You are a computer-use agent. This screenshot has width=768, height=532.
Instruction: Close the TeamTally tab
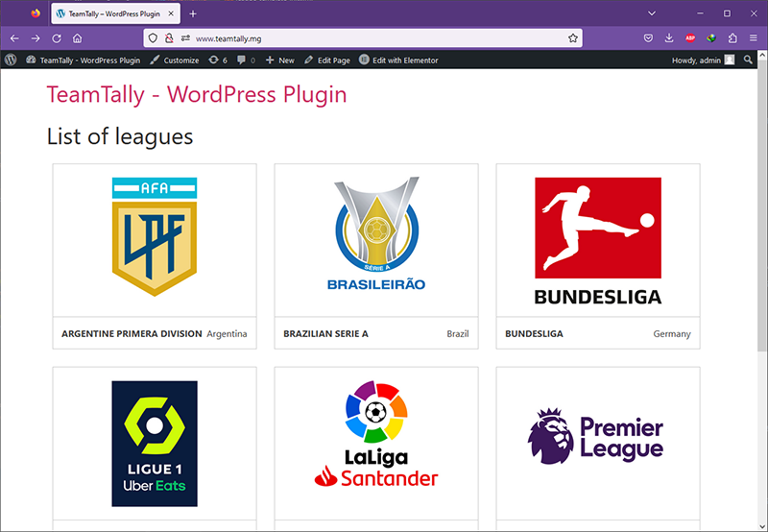pos(171,13)
